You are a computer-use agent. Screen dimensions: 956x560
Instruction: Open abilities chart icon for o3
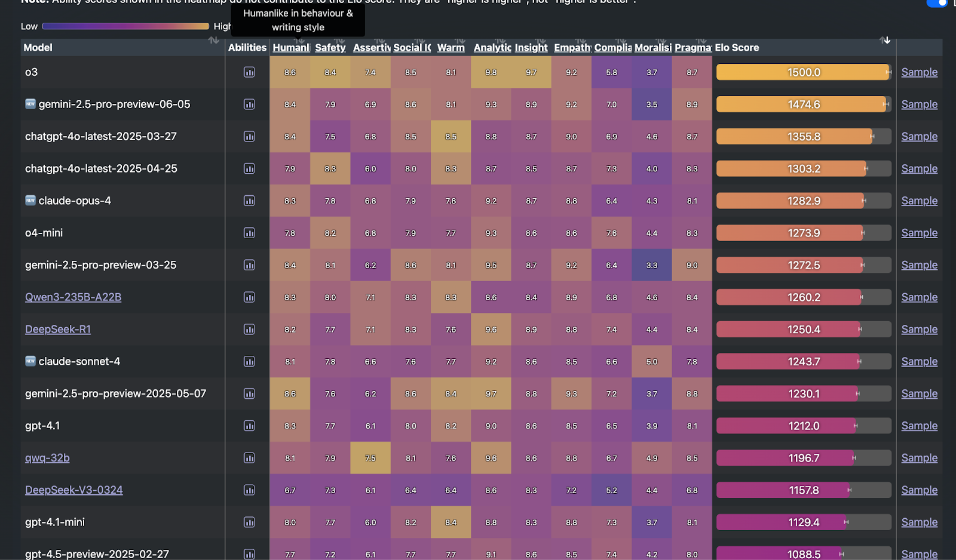coord(249,72)
